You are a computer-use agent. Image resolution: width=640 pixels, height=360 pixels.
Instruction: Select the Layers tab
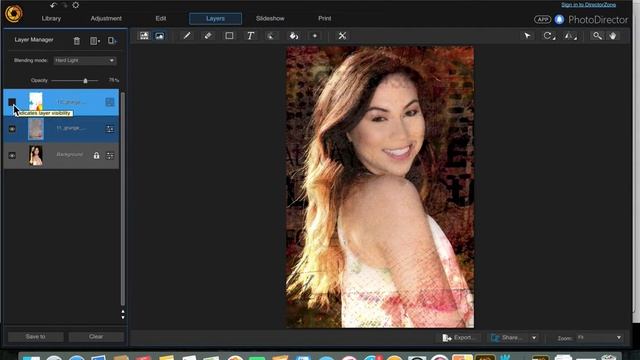[x=215, y=18]
